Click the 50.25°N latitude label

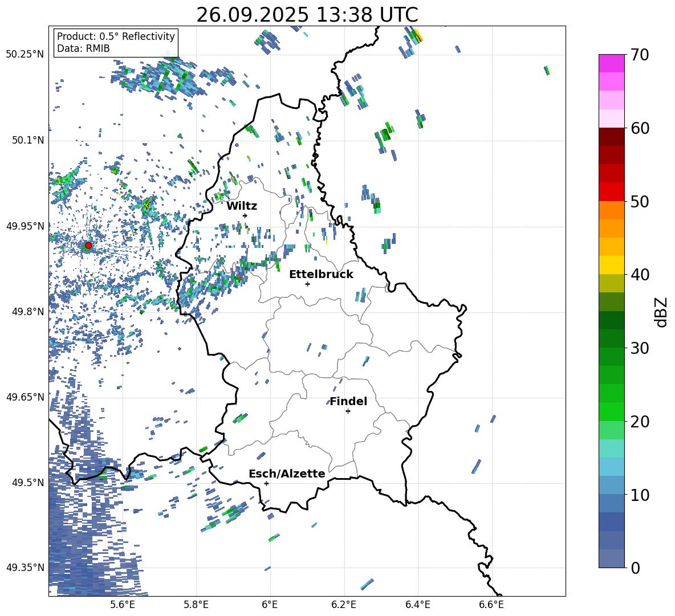[x=25, y=54]
